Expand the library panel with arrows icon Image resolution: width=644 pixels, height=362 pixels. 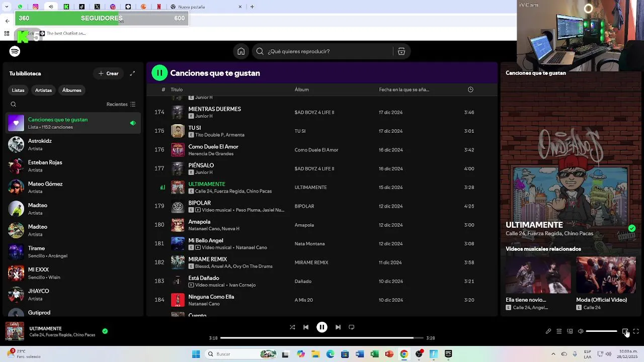pyautogui.click(x=132, y=73)
